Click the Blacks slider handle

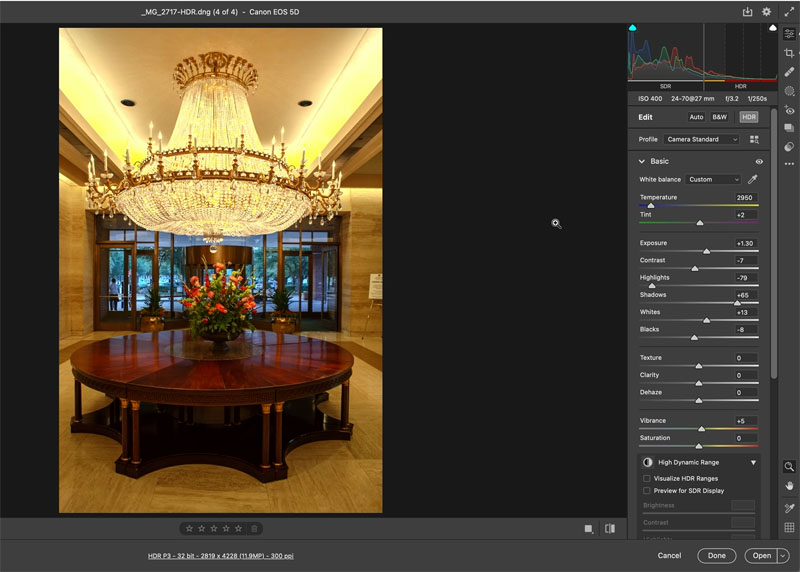pos(694,338)
